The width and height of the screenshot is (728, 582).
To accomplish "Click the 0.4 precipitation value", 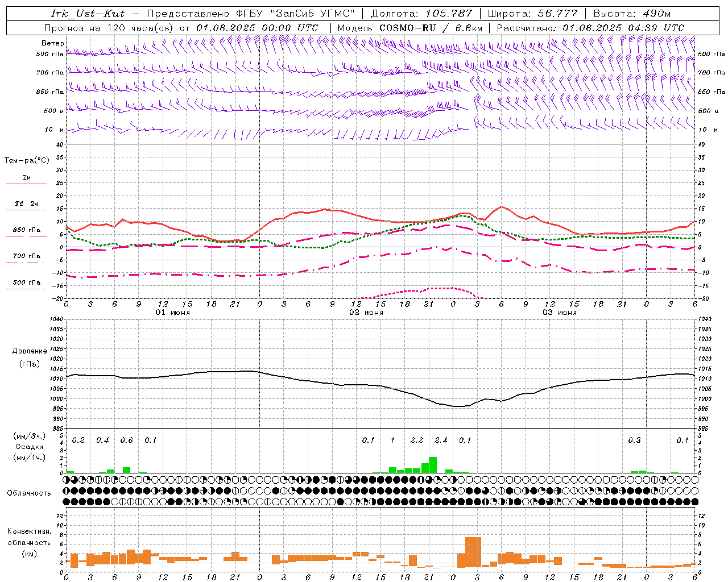I will 102,440.
